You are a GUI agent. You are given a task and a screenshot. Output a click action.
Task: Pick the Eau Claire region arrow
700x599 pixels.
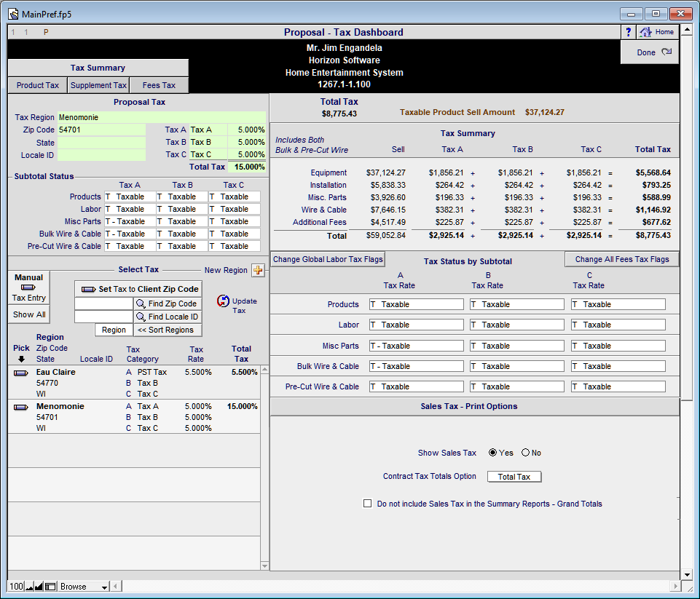tap(21, 373)
